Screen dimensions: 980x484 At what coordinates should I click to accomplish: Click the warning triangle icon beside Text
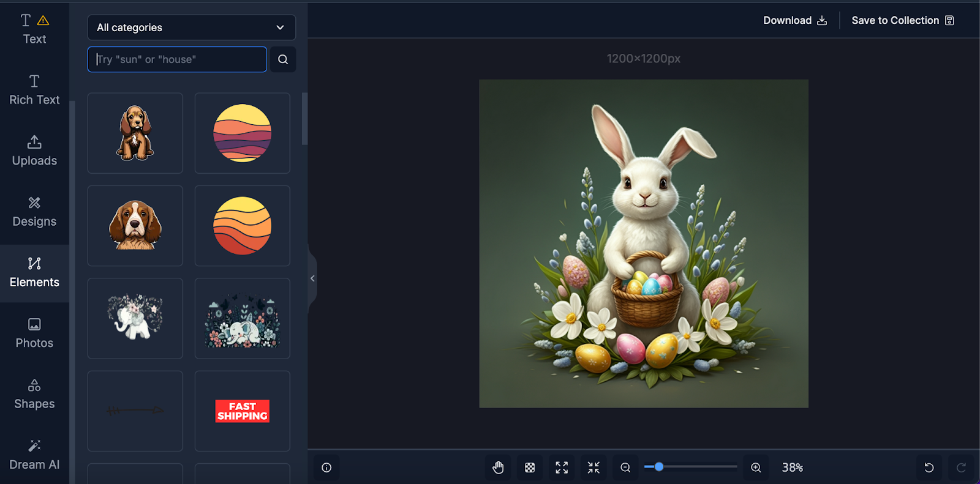(43, 21)
